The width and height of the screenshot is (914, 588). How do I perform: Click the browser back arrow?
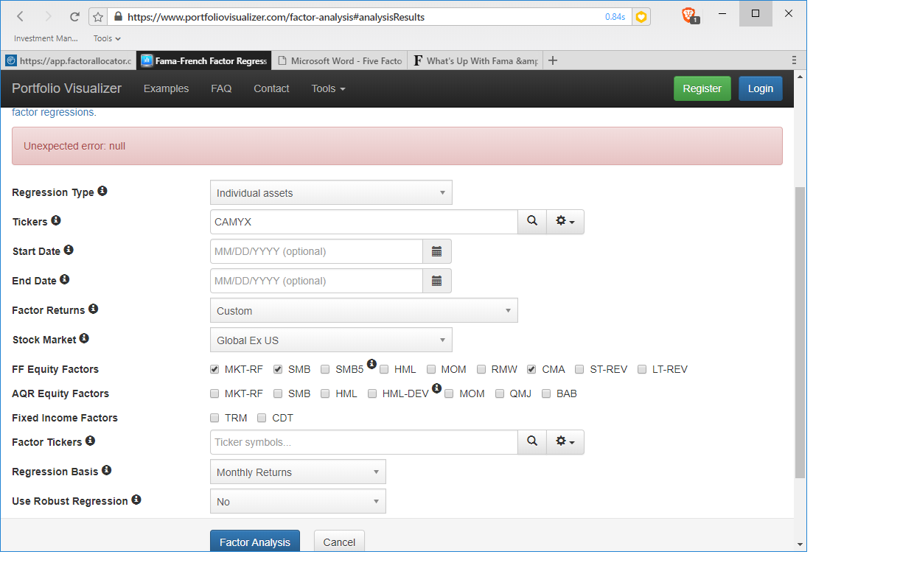point(21,16)
